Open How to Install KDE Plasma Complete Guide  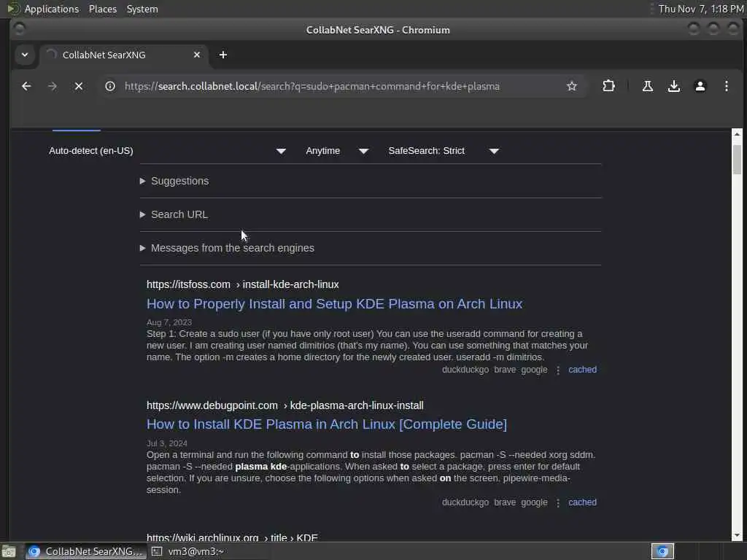click(x=327, y=424)
